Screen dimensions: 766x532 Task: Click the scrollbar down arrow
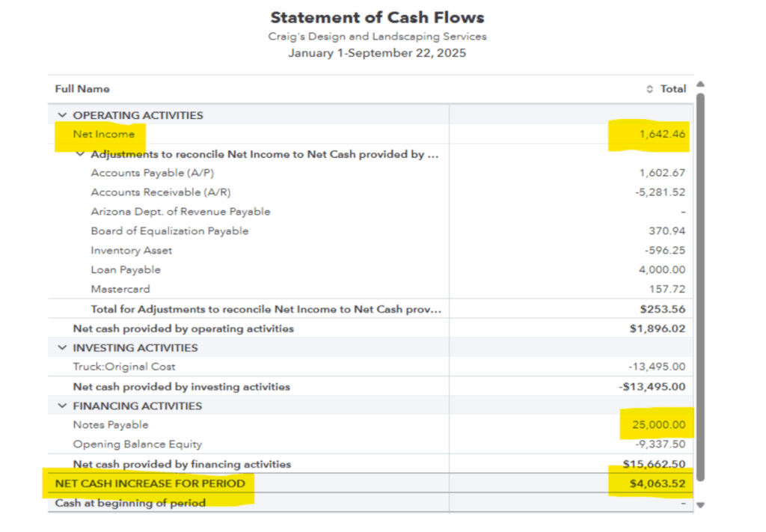click(x=700, y=505)
